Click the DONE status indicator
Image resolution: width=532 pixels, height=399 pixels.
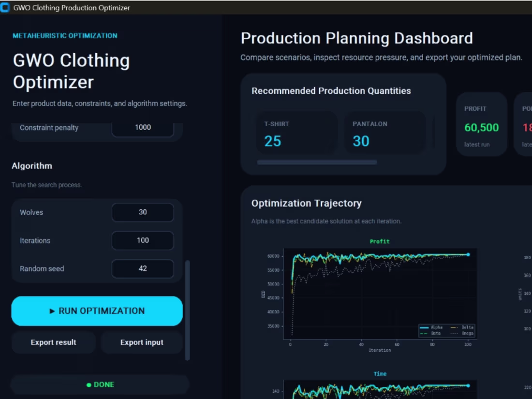click(x=100, y=385)
